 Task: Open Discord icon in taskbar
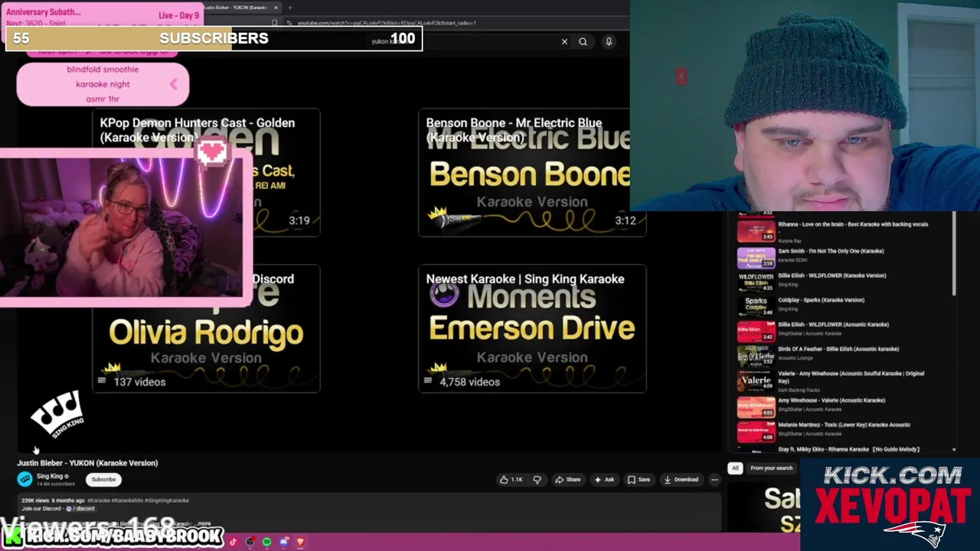click(x=283, y=542)
